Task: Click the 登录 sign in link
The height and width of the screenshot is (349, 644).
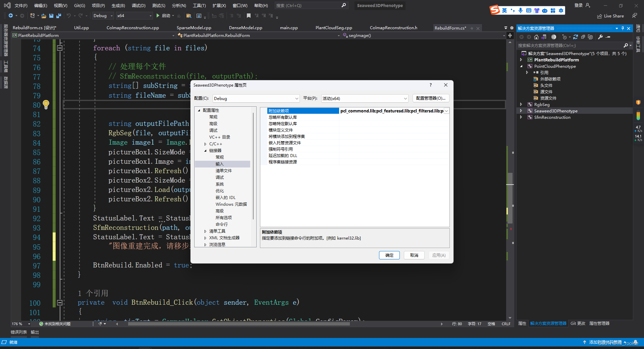Action: tap(579, 5)
